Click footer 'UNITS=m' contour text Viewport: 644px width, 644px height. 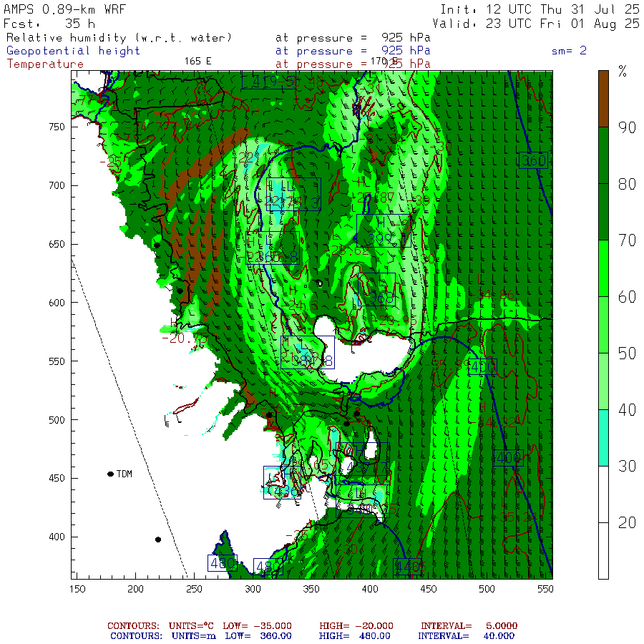[194, 636]
